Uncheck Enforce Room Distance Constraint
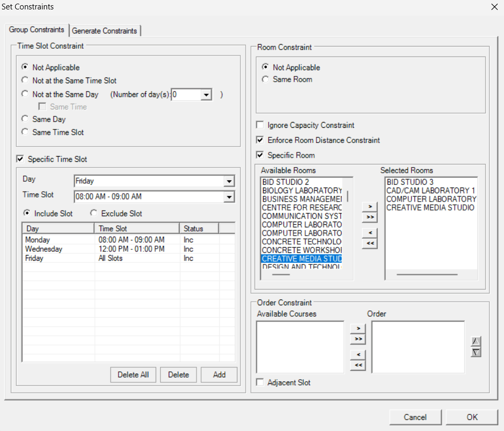The height and width of the screenshot is (431, 504). tap(260, 140)
